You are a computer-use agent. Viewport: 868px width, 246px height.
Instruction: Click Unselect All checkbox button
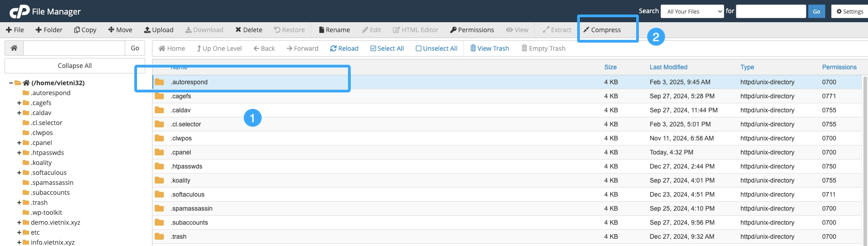click(x=436, y=48)
